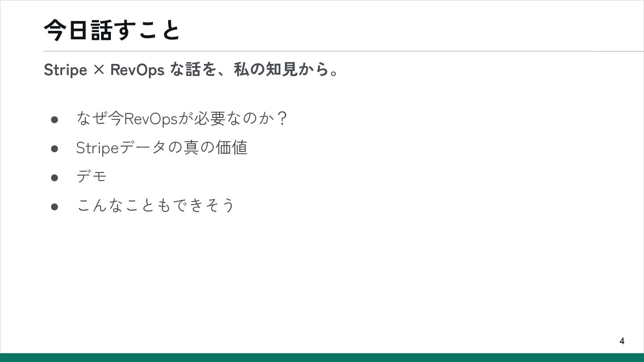Click the word RevOps in the subtitle

coord(137,71)
